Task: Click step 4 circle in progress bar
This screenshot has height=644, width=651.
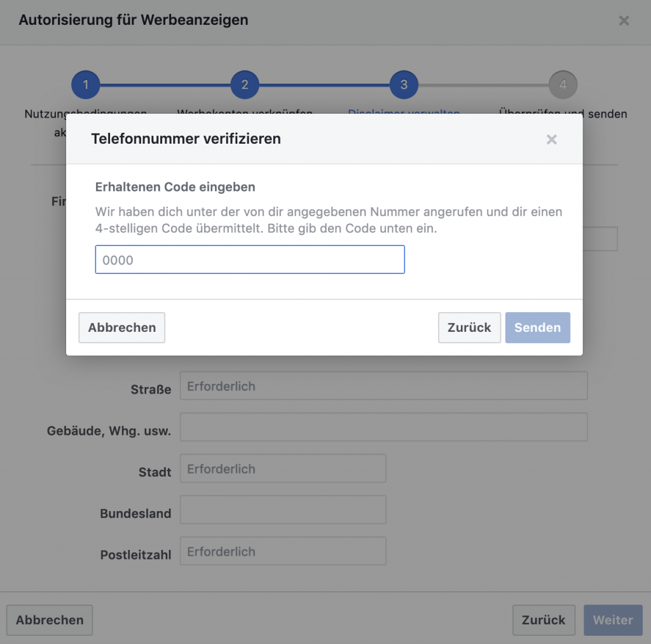Action: (563, 85)
